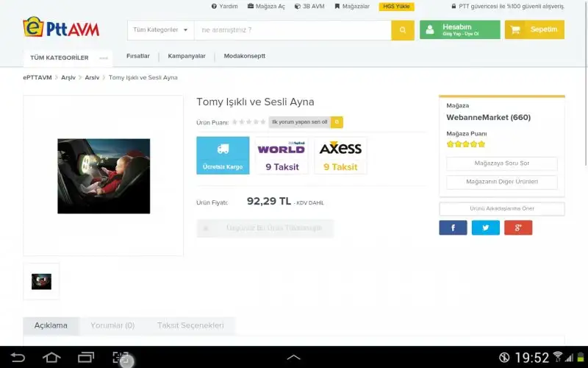The image size is (588, 368).
Task: Tap the Android home icon
Action: [x=51, y=358]
